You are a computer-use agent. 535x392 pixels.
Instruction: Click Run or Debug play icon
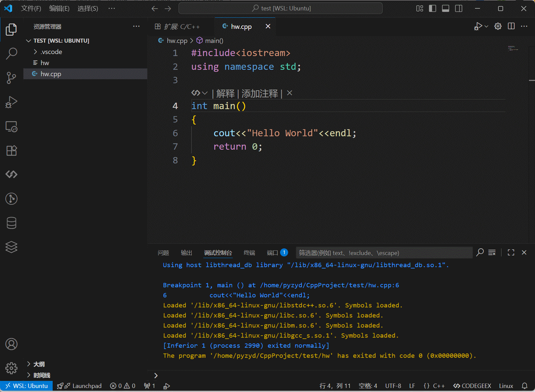478,26
